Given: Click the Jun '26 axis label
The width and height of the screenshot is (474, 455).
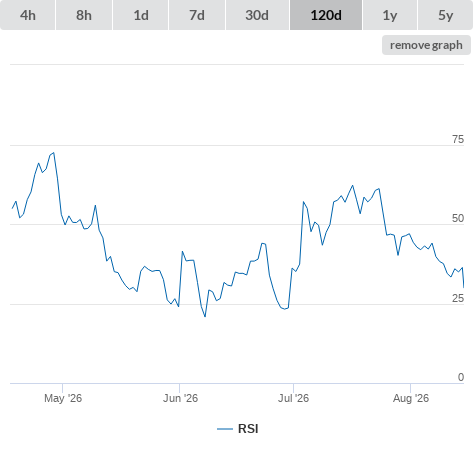Looking at the screenshot, I should [x=180, y=398].
